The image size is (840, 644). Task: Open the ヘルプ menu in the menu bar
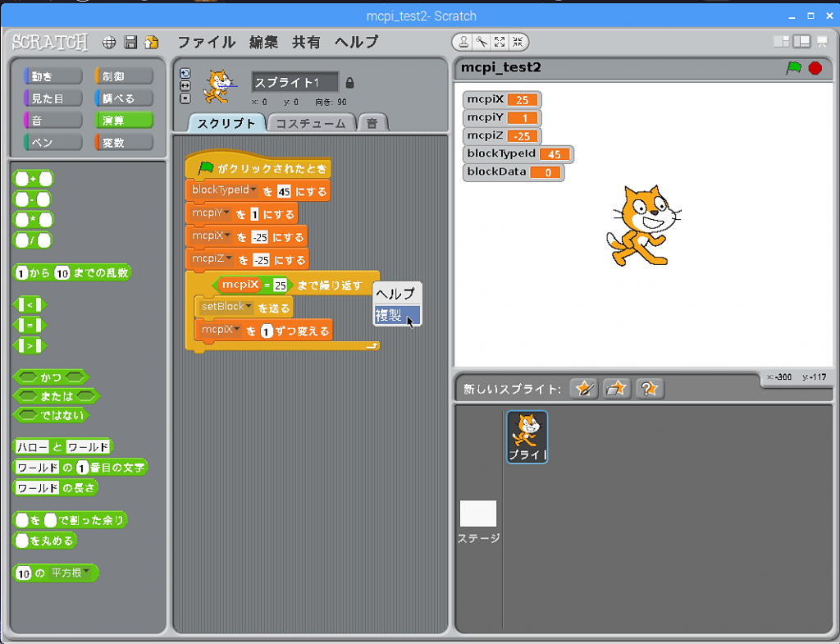tap(356, 42)
